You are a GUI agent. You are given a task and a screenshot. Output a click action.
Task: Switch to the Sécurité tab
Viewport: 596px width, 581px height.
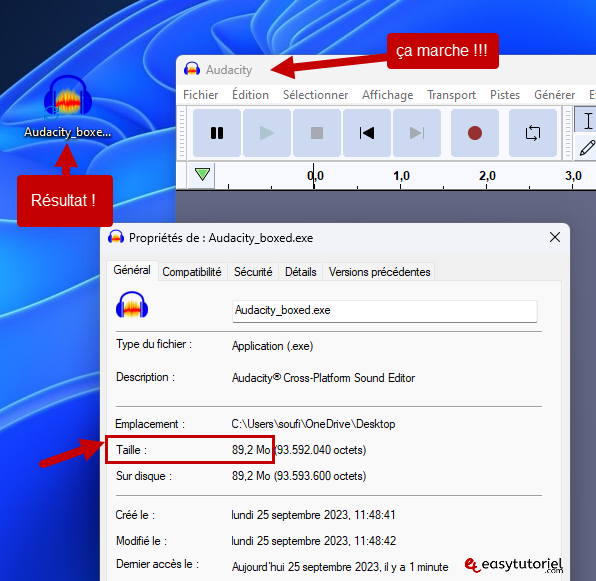coord(253,272)
